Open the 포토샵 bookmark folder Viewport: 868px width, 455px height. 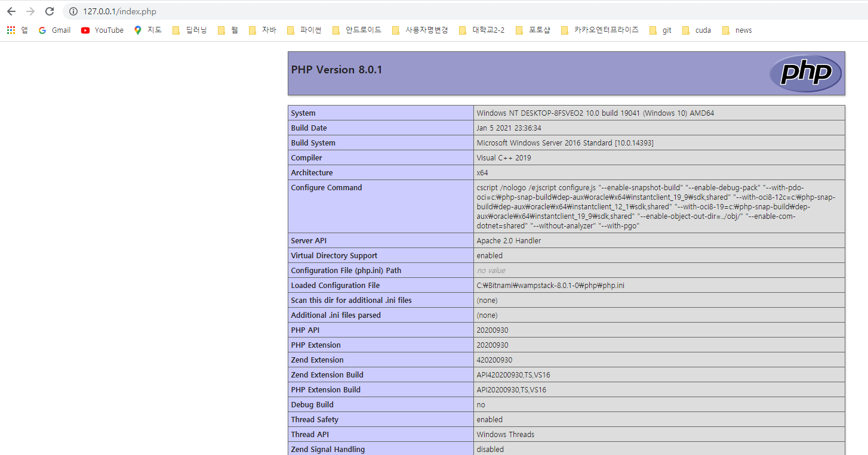533,30
